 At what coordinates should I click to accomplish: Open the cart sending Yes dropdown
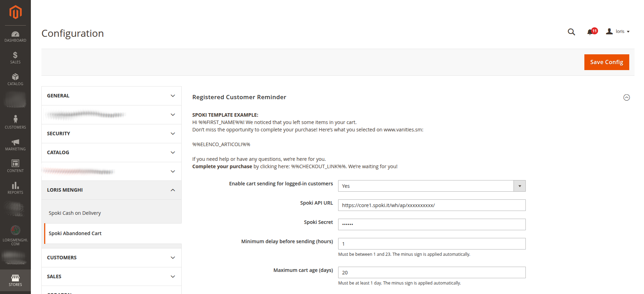click(x=431, y=186)
